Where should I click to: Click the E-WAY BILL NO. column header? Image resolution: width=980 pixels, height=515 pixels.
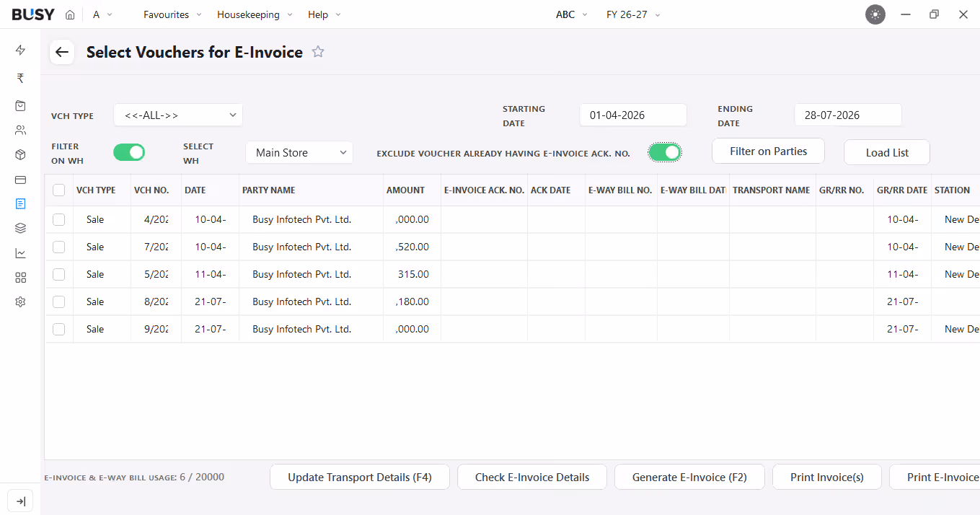[x=621, y=190]
